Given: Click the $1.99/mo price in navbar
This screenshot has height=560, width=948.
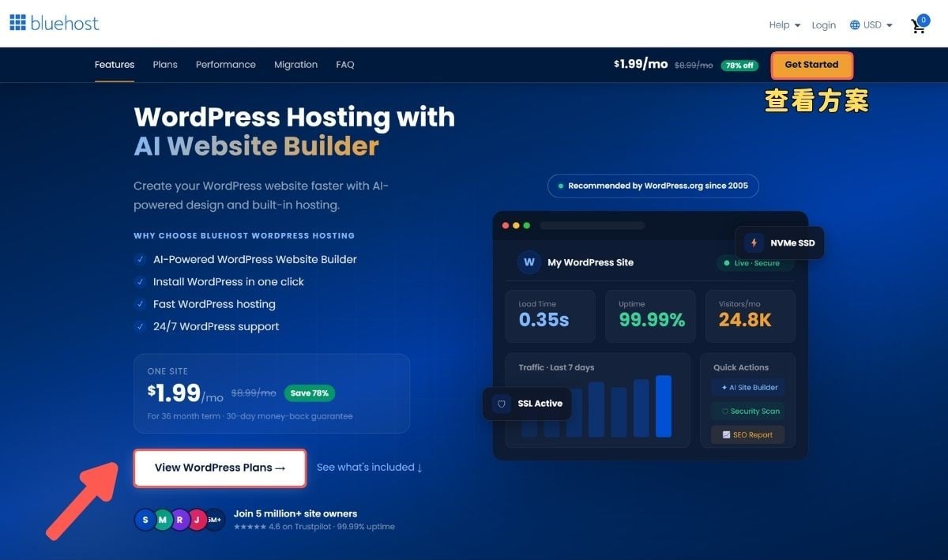Looking at the screenshot, I should [641, 64].
